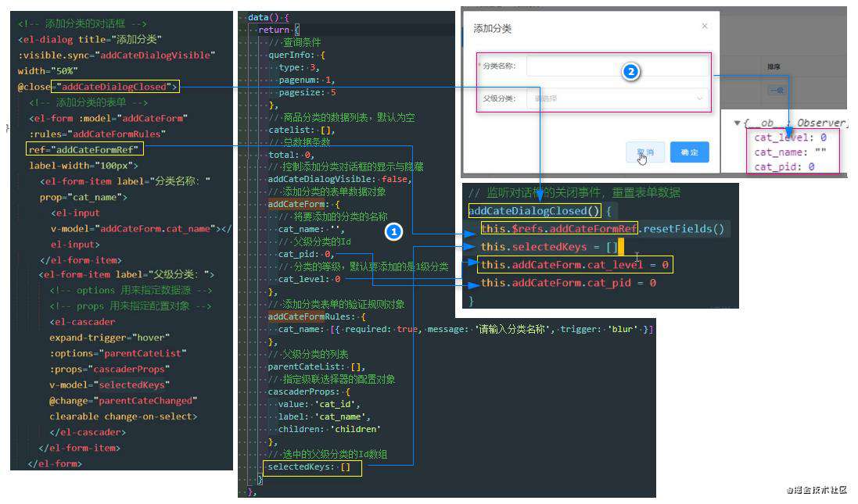Viewport: 858px width, 504px height.
Task: Click the ':options="parentCateList"' line
Action: [118, 353]
